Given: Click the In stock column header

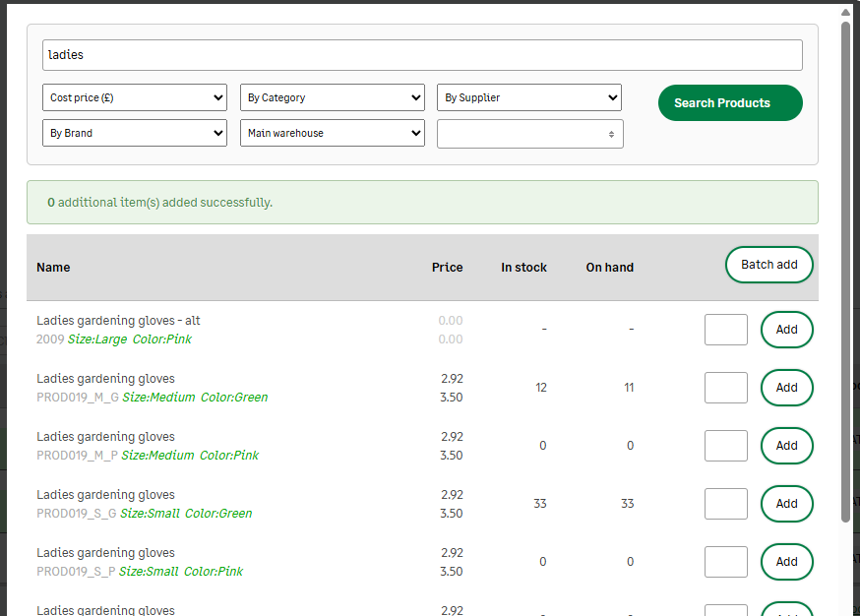Looking at the screenshot, I should [x=523, y=268].
